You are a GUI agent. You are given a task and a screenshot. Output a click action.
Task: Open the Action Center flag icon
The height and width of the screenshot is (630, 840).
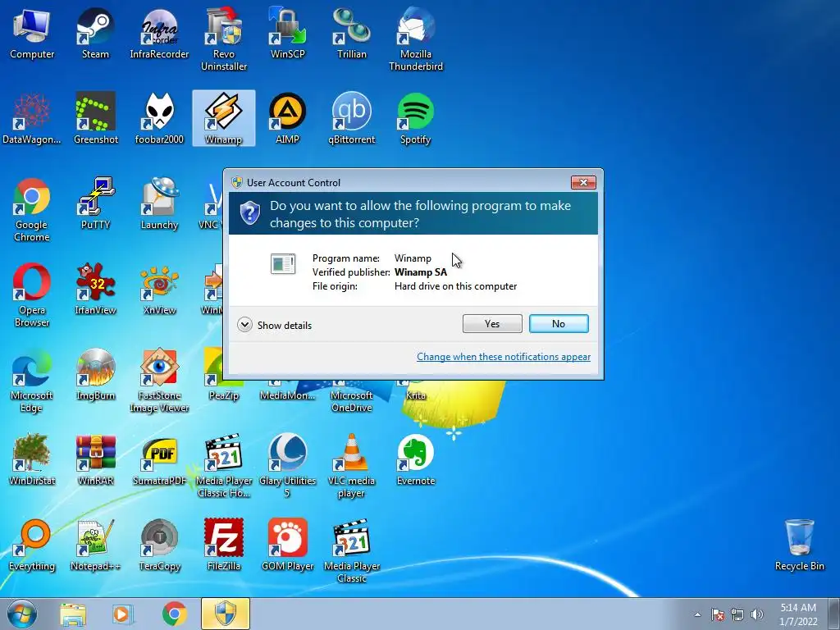pos(717,614)
